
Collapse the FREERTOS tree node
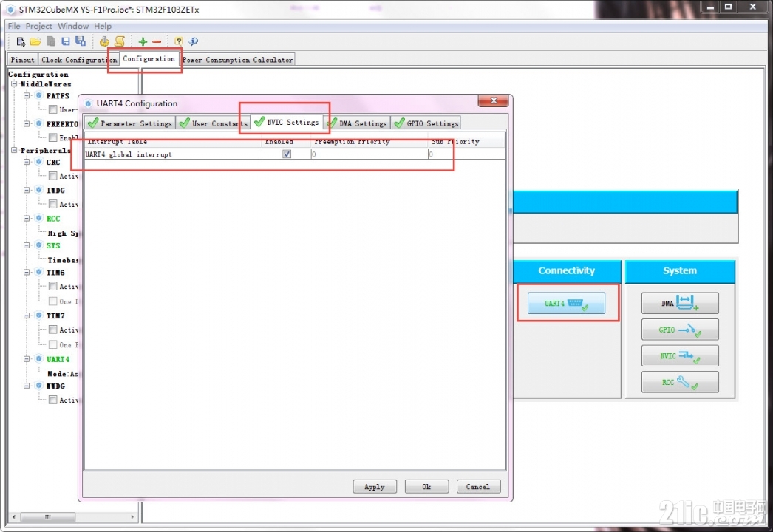click(x=27, y=123)
